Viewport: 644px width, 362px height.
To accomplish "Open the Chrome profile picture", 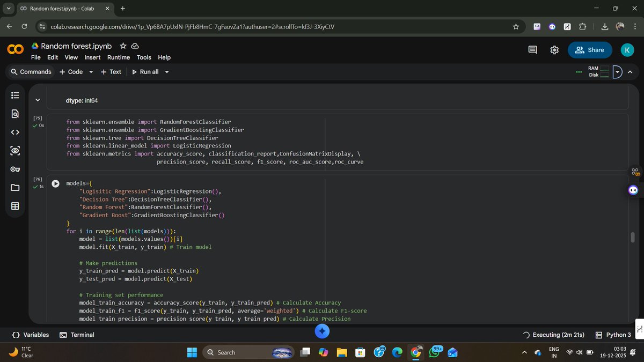I will point(620,26).
